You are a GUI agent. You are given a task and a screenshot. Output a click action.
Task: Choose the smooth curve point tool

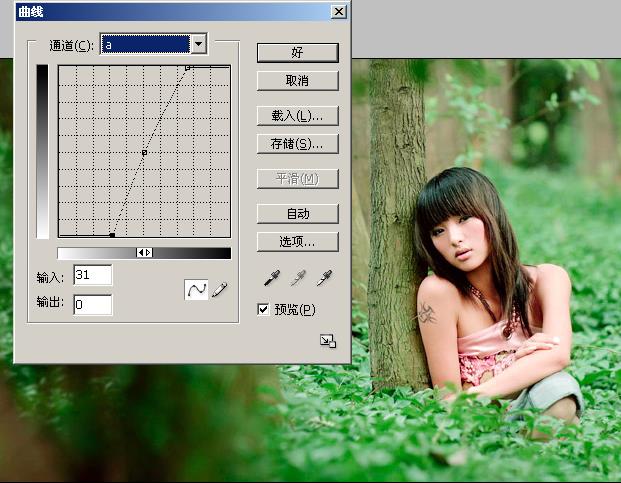click(x=196, y=290)
